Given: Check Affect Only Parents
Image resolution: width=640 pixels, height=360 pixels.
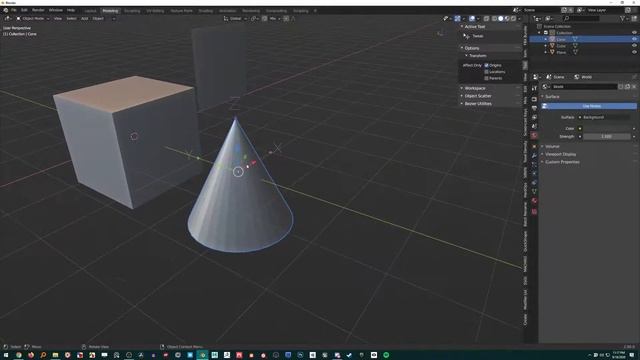Looking at the screenshot, I should coord(486,78).
